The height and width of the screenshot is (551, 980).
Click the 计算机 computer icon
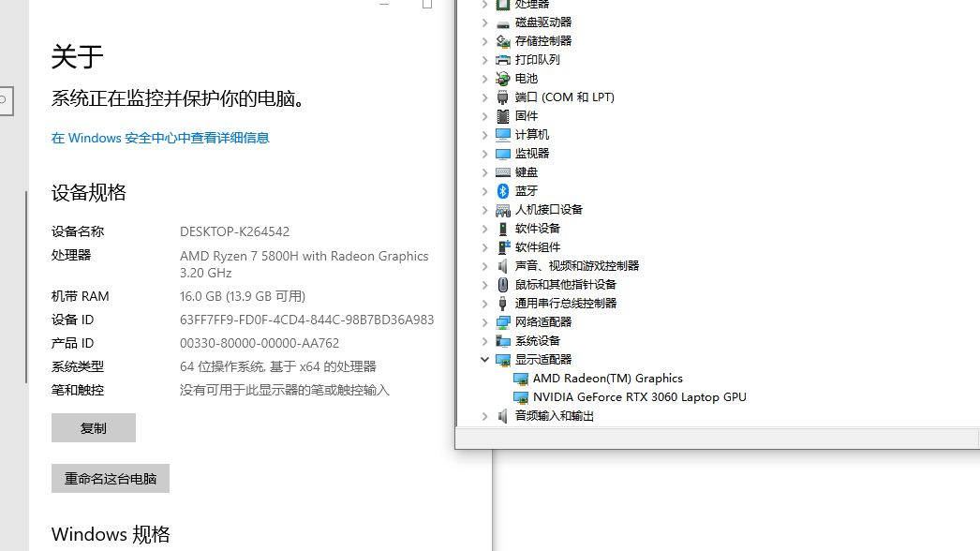pos(502,135)
